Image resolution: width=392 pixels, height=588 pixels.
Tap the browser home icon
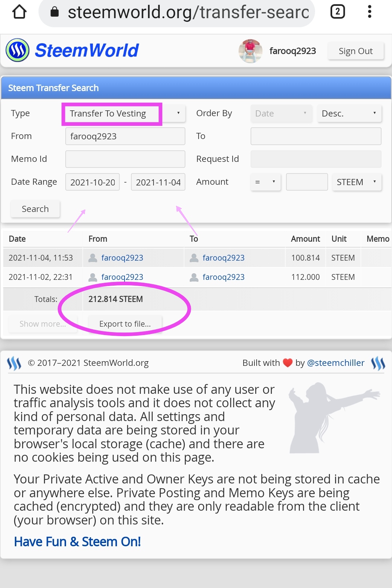pos(19,12)
